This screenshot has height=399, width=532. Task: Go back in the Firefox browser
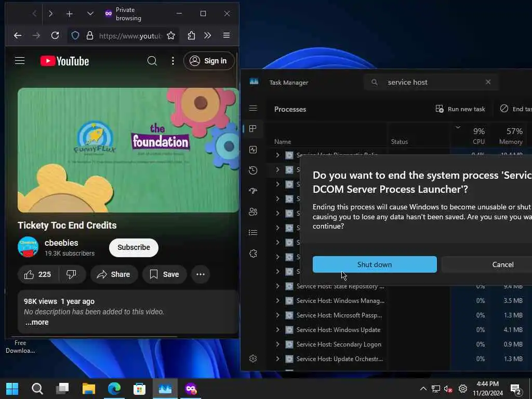(x=18, y=35)
